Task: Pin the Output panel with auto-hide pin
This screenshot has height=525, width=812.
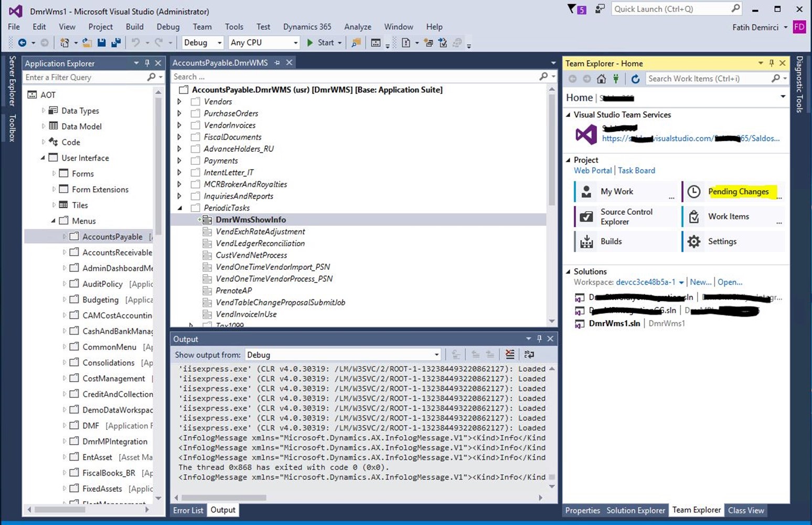Action: [539, 339]
